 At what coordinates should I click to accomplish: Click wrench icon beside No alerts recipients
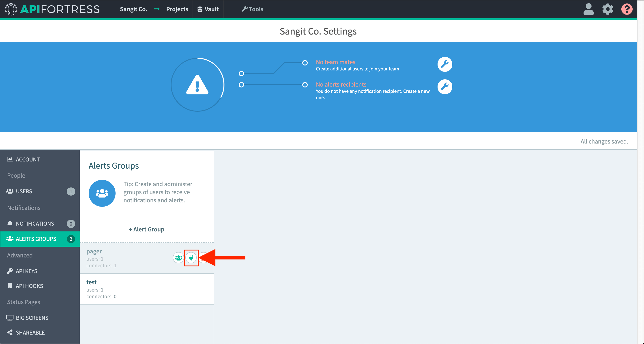point(444,87)
